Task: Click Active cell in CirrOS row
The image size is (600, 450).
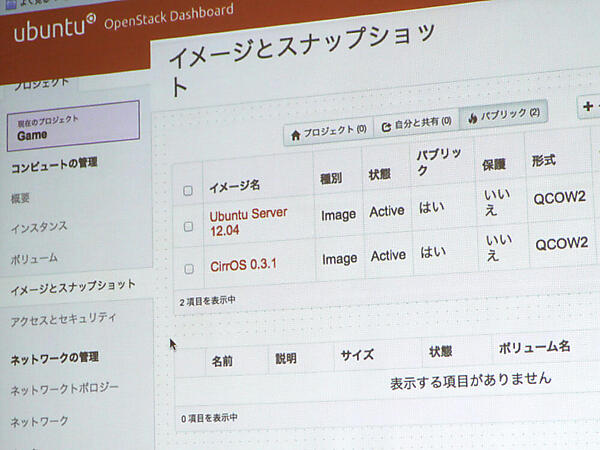Action: pyautogui.click(x=388, y=255)
